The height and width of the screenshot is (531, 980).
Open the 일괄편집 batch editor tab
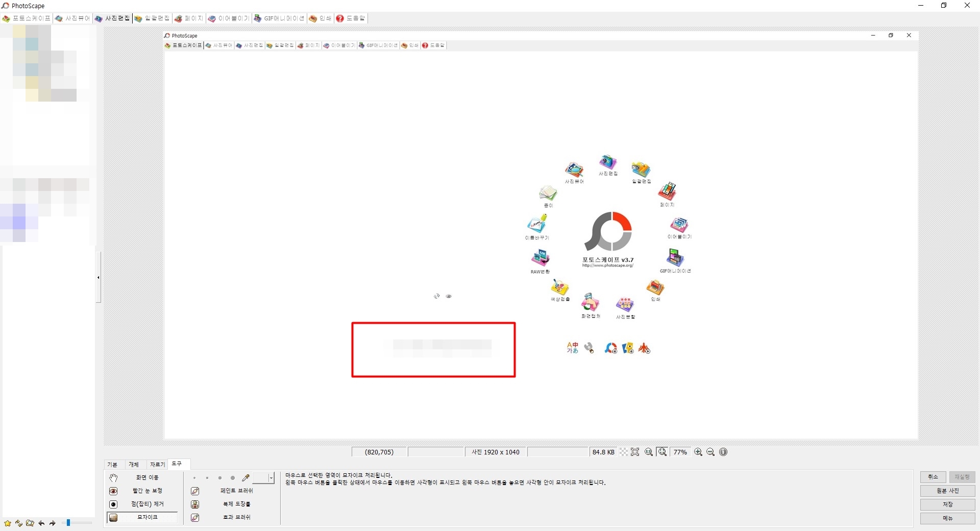[152, 18]
